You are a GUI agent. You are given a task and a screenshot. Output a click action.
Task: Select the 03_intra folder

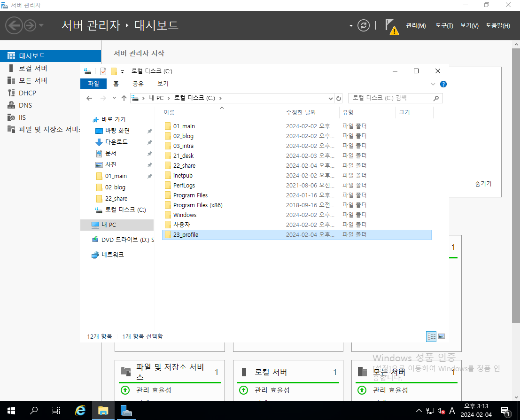point(297,146)
